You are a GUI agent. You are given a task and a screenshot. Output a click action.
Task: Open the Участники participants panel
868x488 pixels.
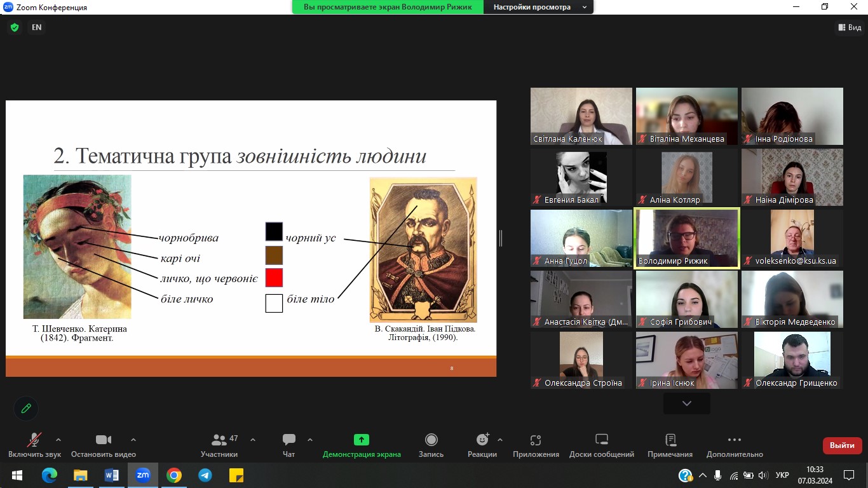click(x=219, y=445)
